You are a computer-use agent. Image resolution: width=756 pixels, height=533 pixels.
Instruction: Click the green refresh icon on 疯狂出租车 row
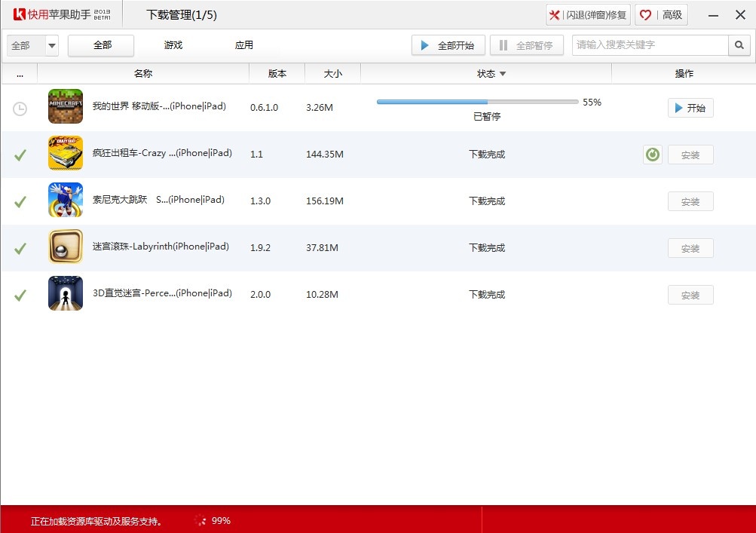tap(652, 155)
